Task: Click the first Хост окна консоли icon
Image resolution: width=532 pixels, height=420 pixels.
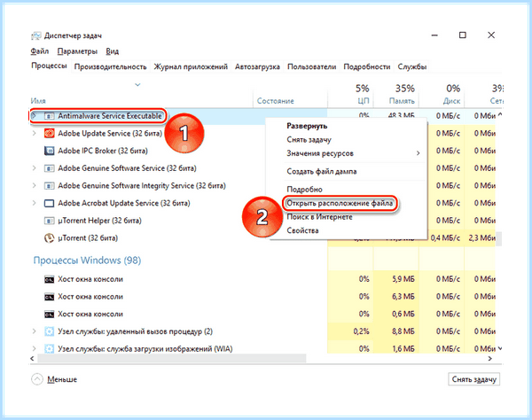Action: (x=49, y=279)
